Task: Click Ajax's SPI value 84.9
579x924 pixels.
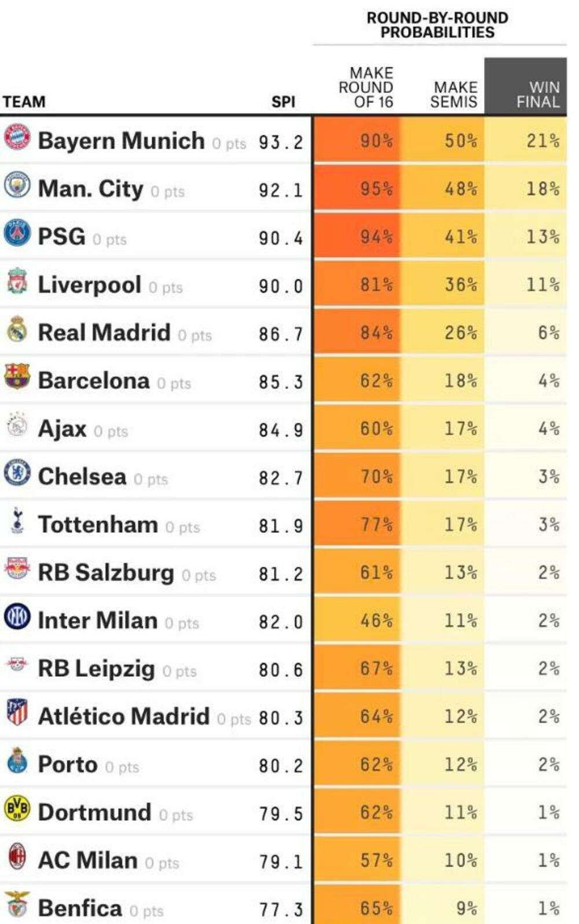Action: [281, 430]
